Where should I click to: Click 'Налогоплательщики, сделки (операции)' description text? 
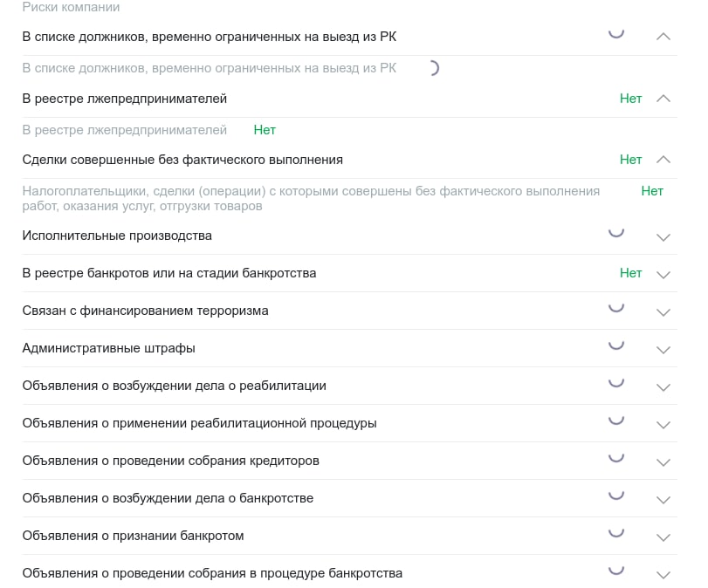[311, 199]
